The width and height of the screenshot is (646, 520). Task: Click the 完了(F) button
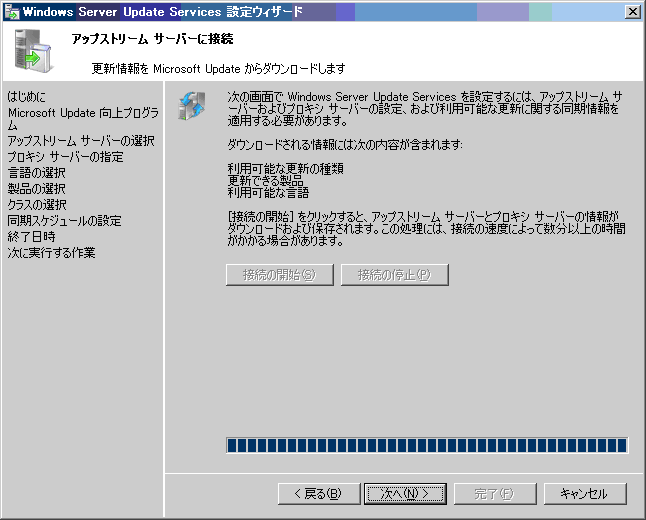[495, 493]
